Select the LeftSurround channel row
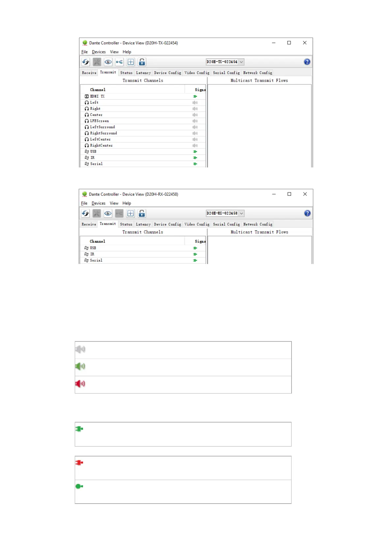 point(143,127)
